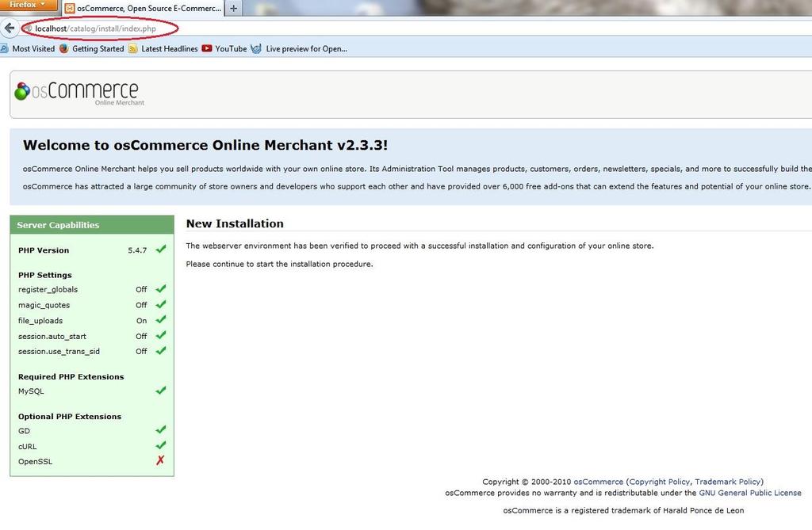
Task: Click the site identity globe icon in address bar
Action: 28,29
